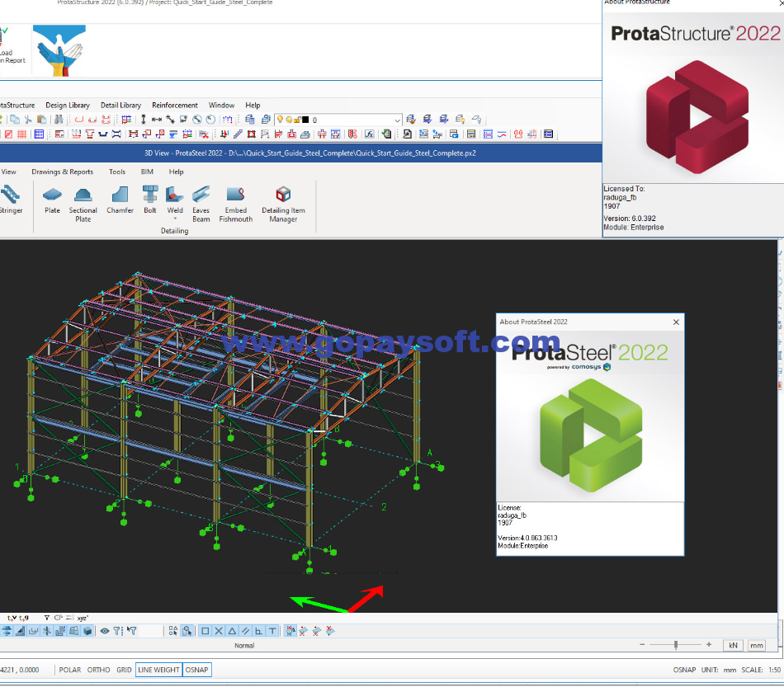Click the clipboard paste icon in the toolbar
The height and width of the screenshot is (687, 784).
42,120
